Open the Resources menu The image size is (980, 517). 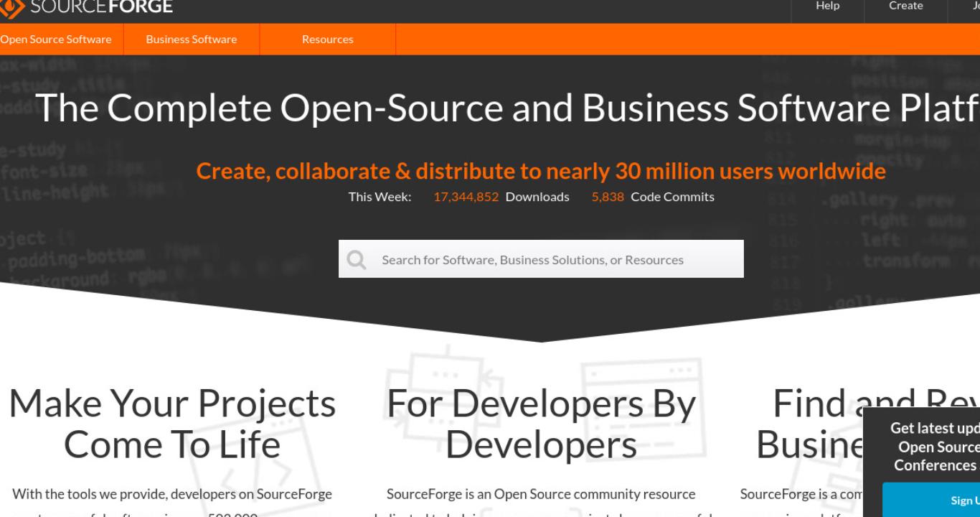[x=328, y=39]
